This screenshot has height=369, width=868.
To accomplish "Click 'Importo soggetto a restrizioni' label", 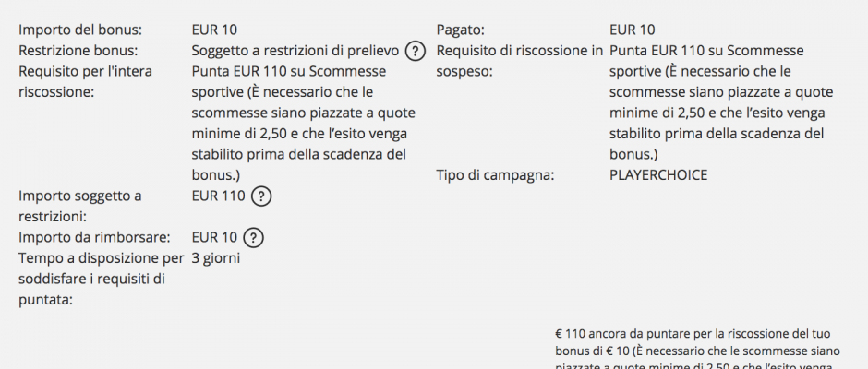I will click(x=79, y=207).
